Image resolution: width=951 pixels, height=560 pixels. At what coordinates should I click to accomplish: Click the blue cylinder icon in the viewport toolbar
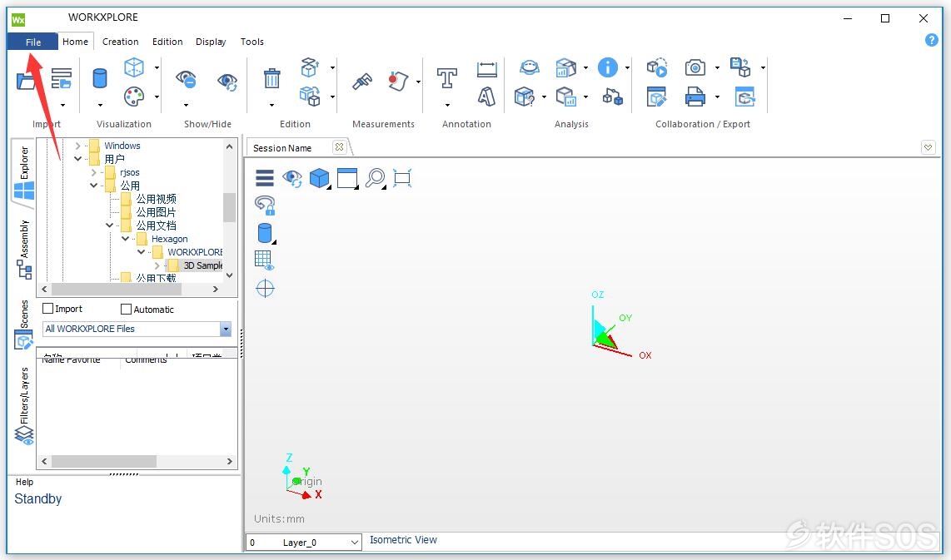coord(265,233)
